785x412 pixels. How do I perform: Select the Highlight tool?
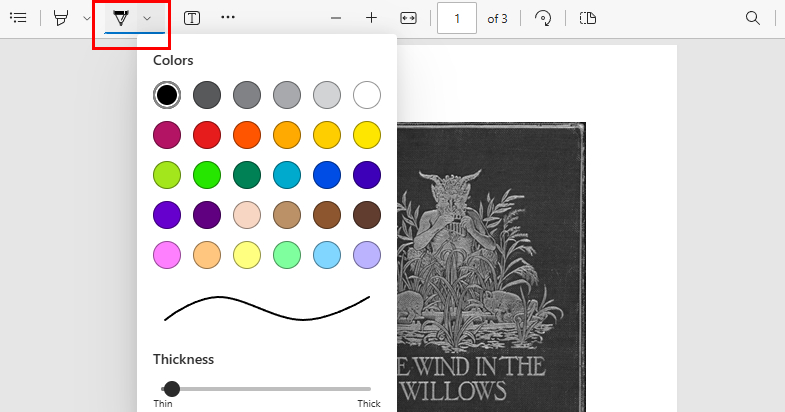click(x=61, y=18)
